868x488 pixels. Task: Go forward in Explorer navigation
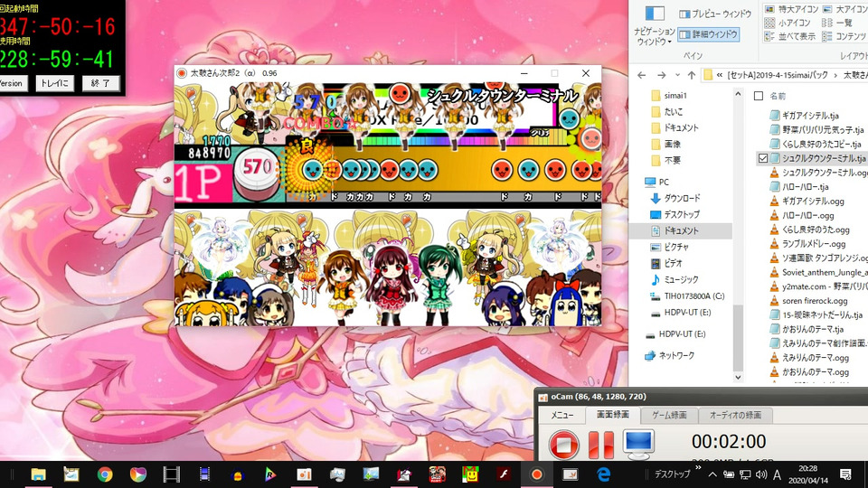pos(662,75)
